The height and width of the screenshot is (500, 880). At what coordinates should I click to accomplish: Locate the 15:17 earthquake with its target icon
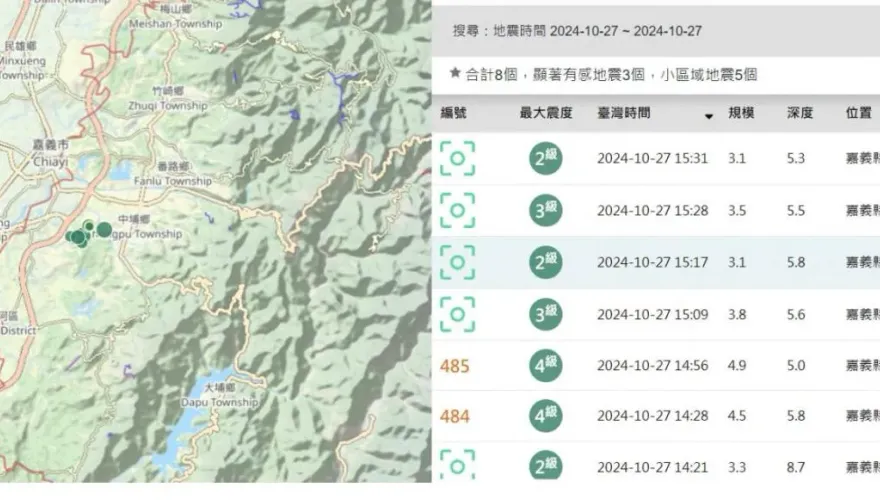(x=457, y=262)
